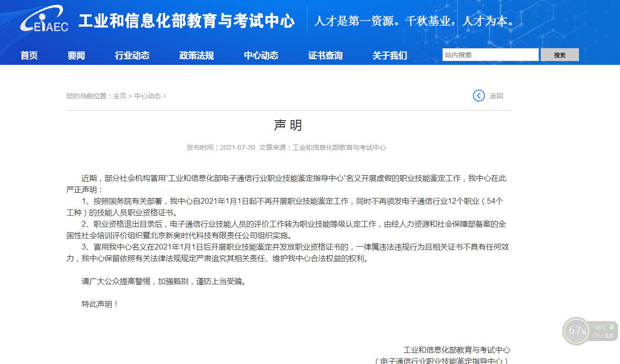Click the 站内搜索 input field
Viewport: 620px width, 364px height.
490,55
